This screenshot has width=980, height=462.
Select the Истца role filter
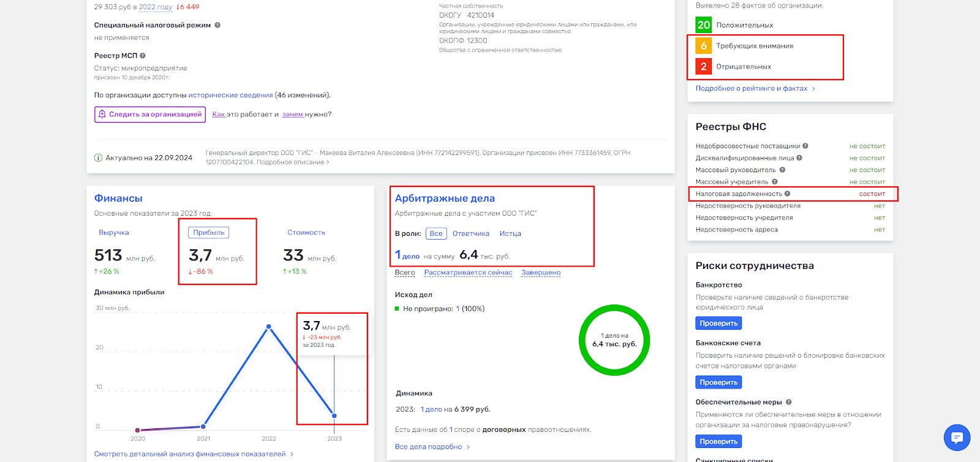(510, 233)
